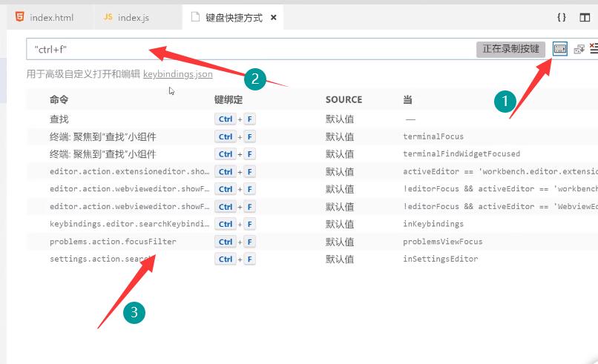Click the sort by precedence icon
598x364 pixels.
tap(579, 49)
